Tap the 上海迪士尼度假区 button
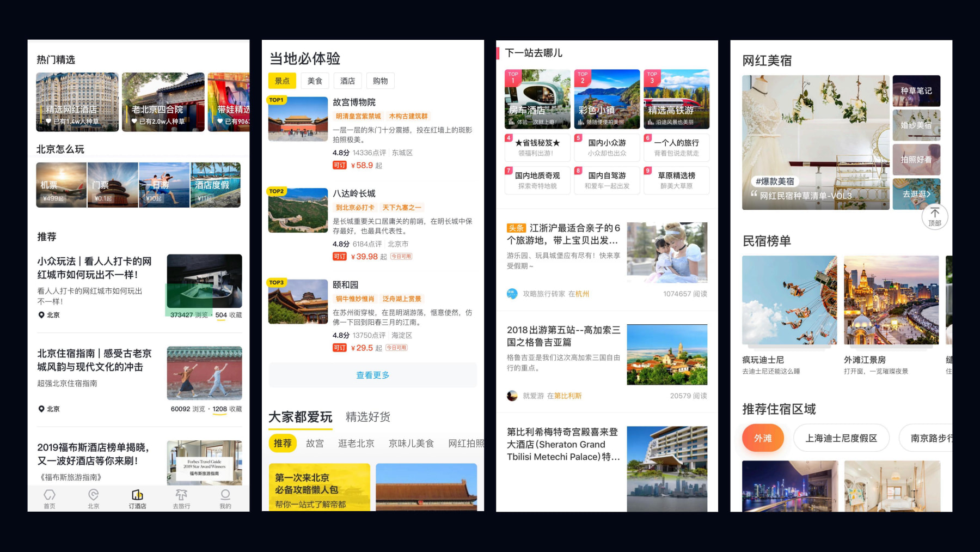 click(841, 438)
